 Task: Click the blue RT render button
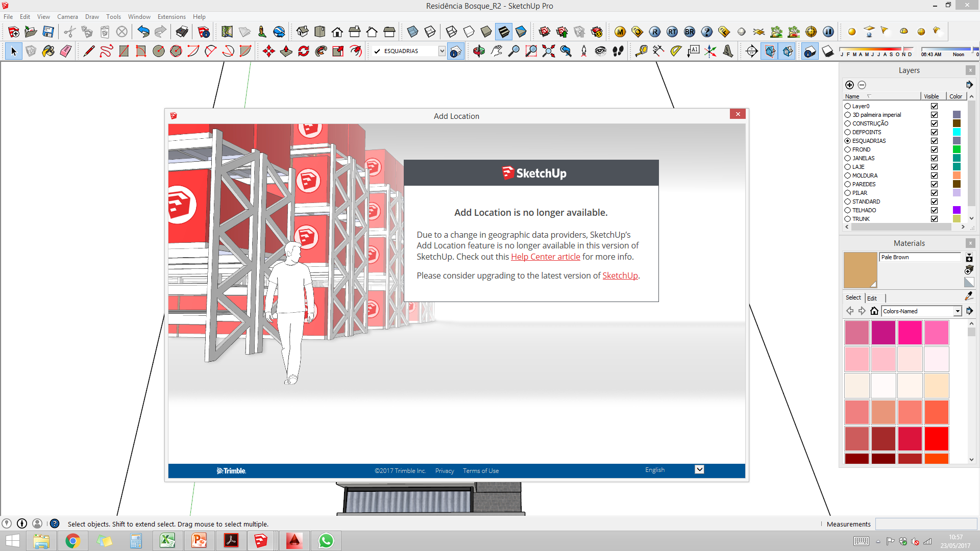point(672,32)
